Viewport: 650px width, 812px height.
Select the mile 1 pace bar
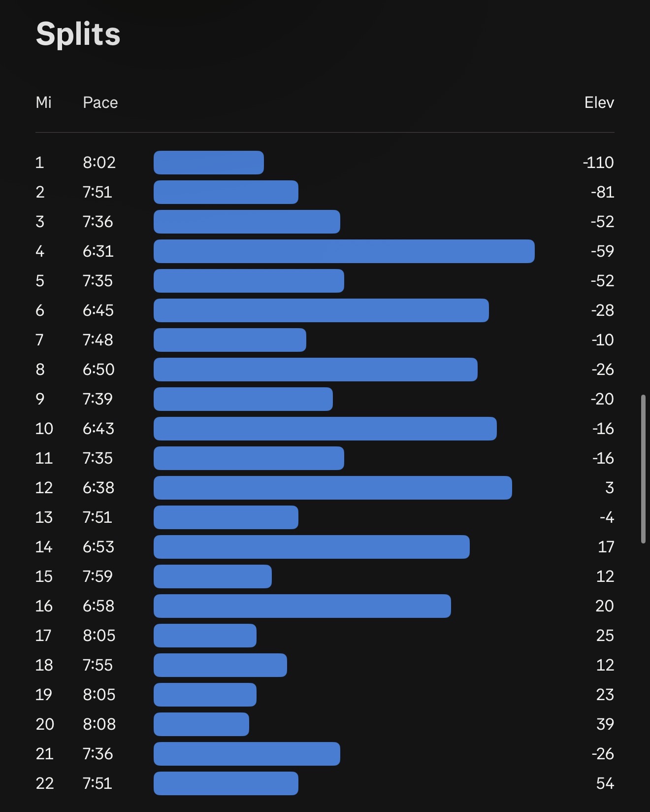point(209,163)
